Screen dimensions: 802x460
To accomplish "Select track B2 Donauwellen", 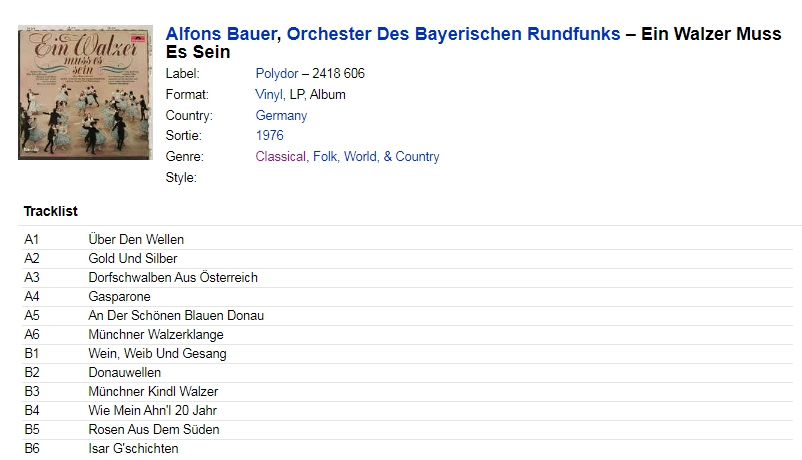I will point(408,372).
